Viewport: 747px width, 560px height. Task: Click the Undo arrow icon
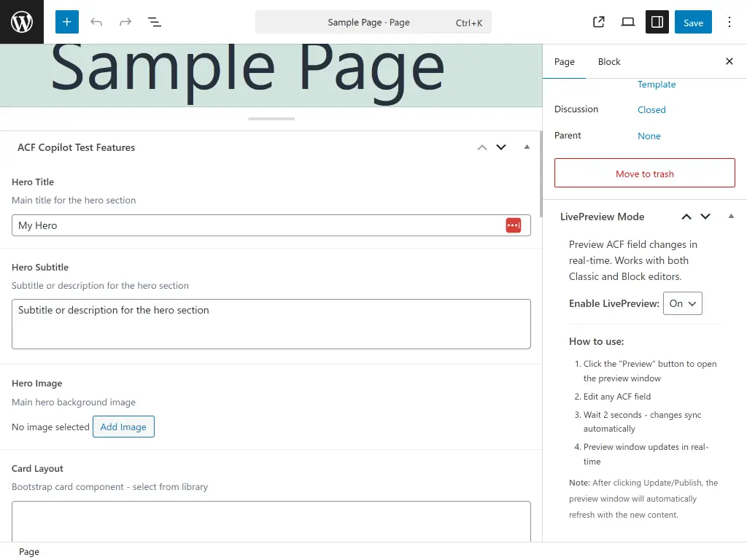pos(96,22)
